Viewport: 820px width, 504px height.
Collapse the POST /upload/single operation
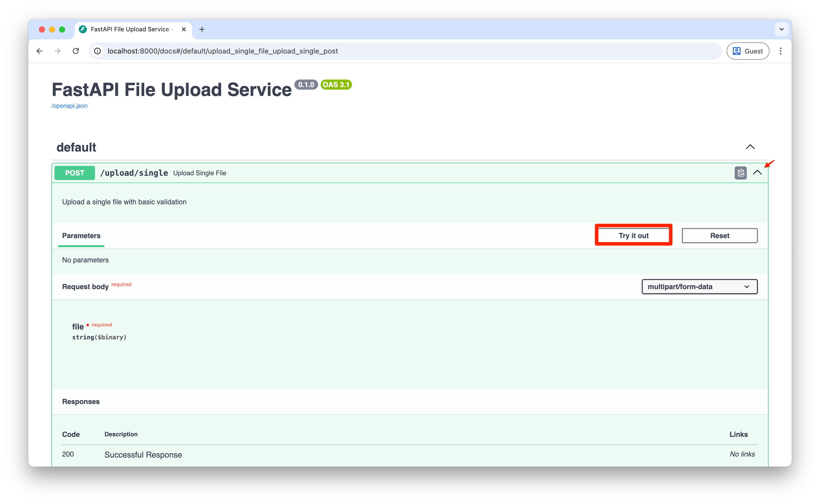tap(757, 173)
